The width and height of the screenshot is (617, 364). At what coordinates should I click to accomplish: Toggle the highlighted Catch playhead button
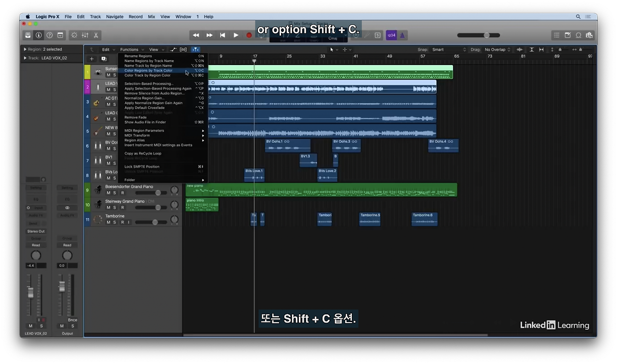click(195, 50)
